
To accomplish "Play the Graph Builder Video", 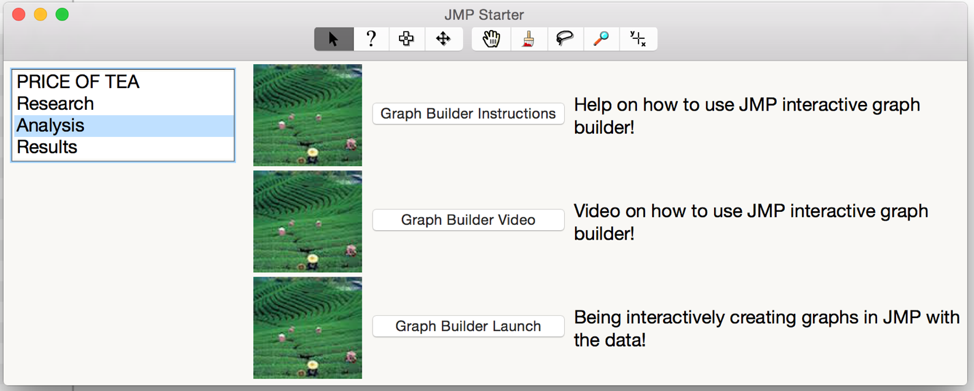I will pos(468,220).
